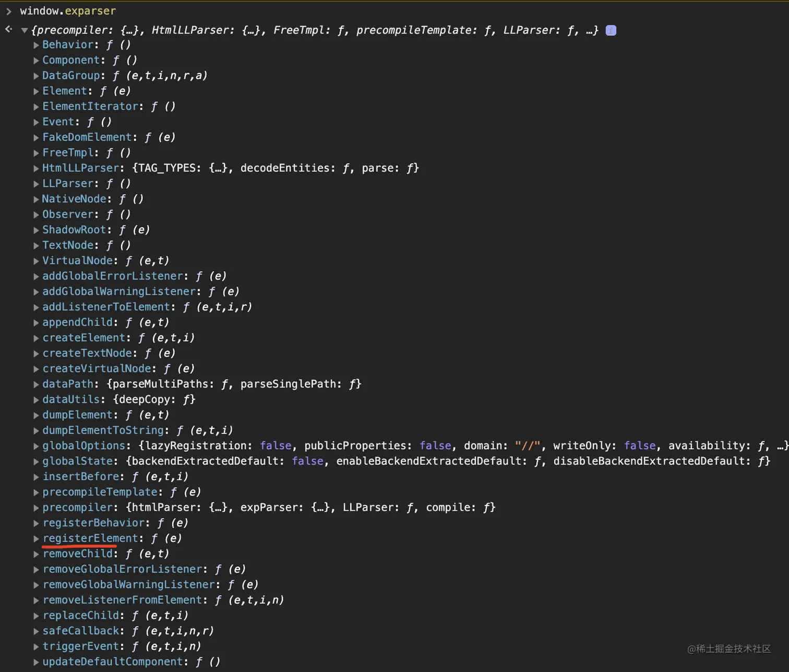Select addGlobalWarningListener property
Viewport: 789px width, 672px height.
coord(118,292)
